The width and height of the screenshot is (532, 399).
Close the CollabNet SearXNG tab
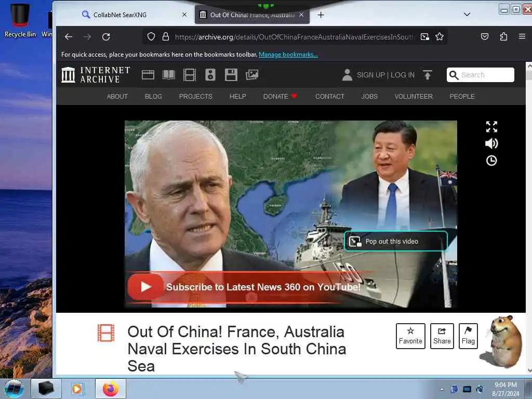point(184,15)
